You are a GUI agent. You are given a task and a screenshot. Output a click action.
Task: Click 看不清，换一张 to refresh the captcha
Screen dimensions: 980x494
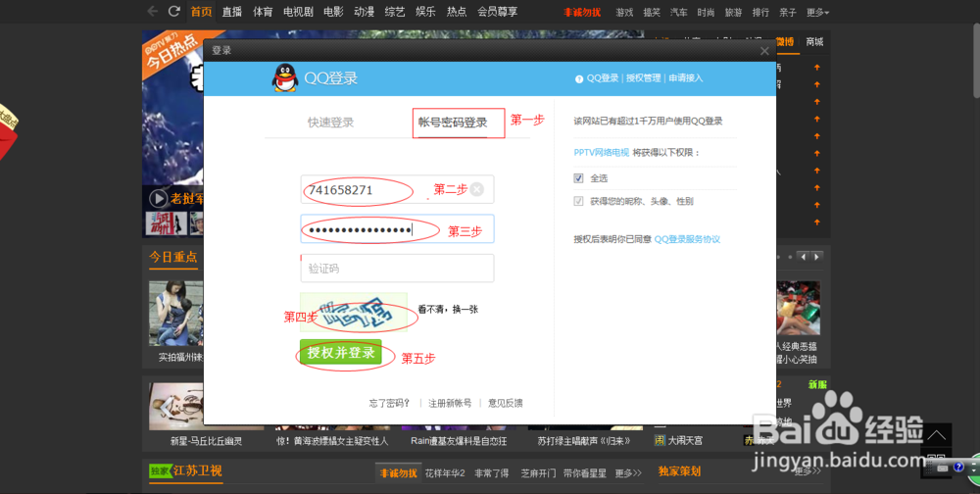point(448,309)
